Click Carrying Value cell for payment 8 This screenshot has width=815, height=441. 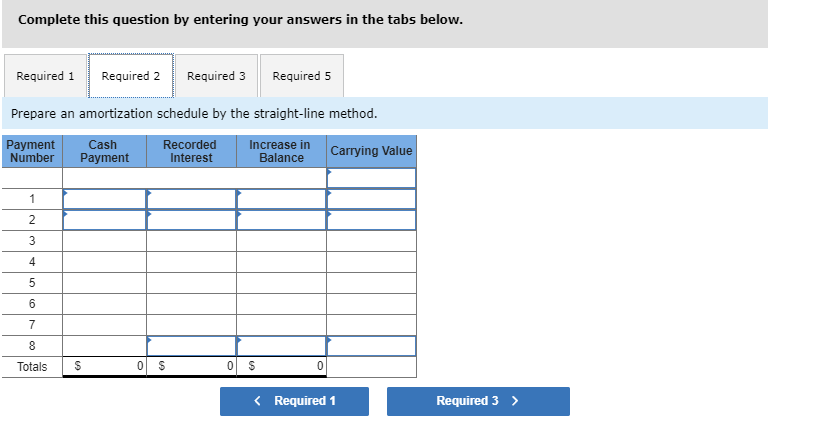pyautogui.click(x=371, y=346)
